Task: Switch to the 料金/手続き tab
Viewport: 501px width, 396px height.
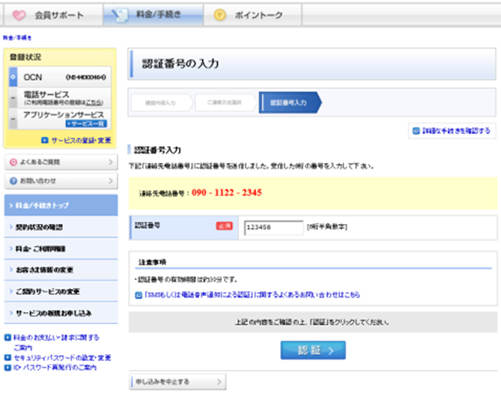Action: (153, 15)
